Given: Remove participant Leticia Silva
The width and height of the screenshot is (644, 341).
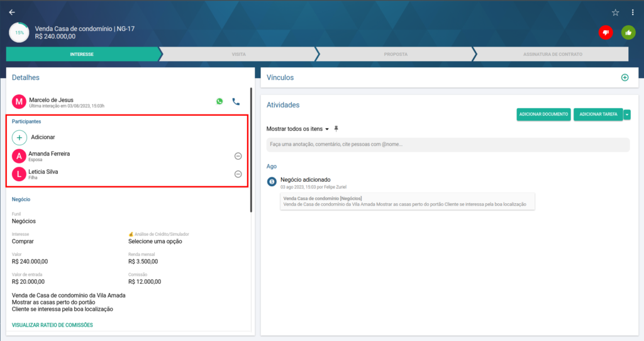Looking at the screenshot, I should click(238, 174).
